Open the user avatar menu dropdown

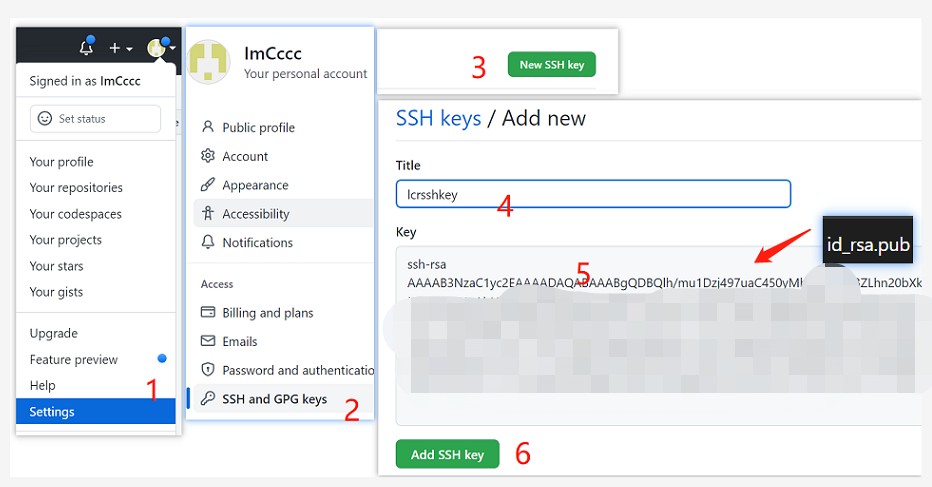[x=161, y=47]
